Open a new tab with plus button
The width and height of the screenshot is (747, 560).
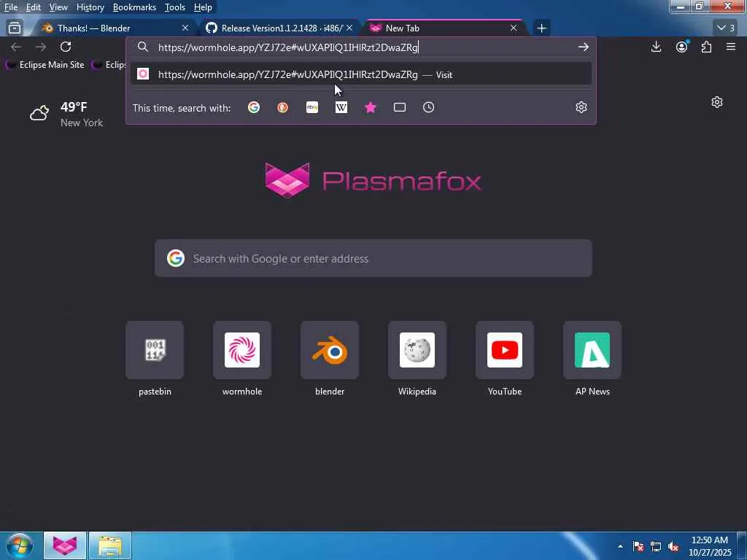coord(541,28)
